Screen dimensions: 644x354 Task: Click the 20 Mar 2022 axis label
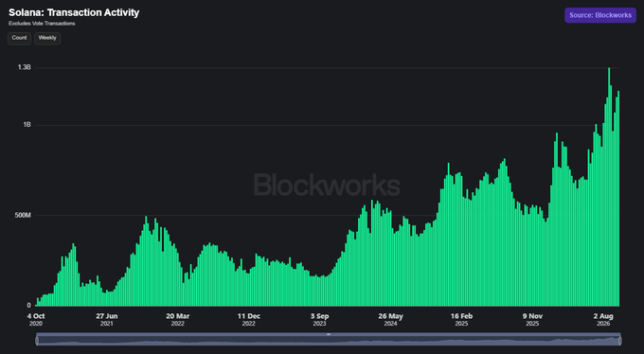(x=178, y=320)
